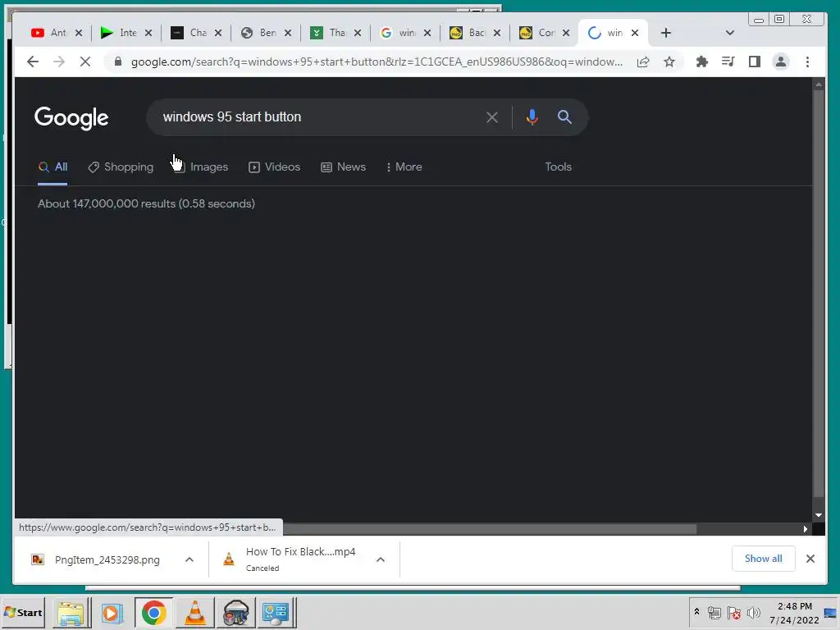
Task: Click the vertical scrollbar up arrow
Action: [x=819, y=84]
